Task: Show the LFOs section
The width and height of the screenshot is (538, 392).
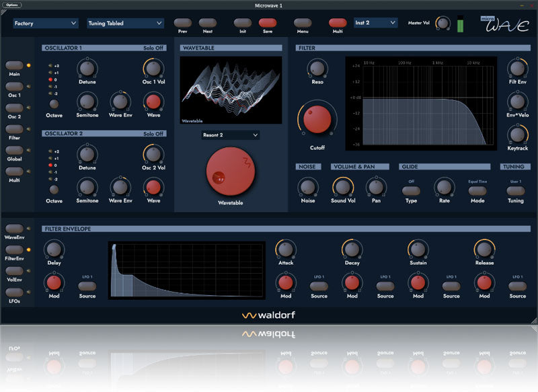Action: pyautogui.click(x=14, y=292)
